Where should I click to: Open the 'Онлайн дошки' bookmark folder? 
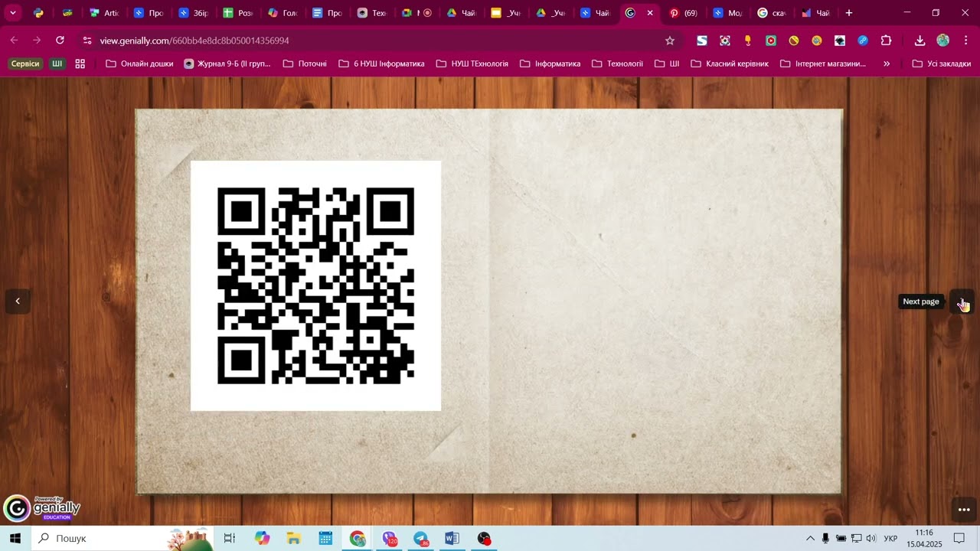140,64
